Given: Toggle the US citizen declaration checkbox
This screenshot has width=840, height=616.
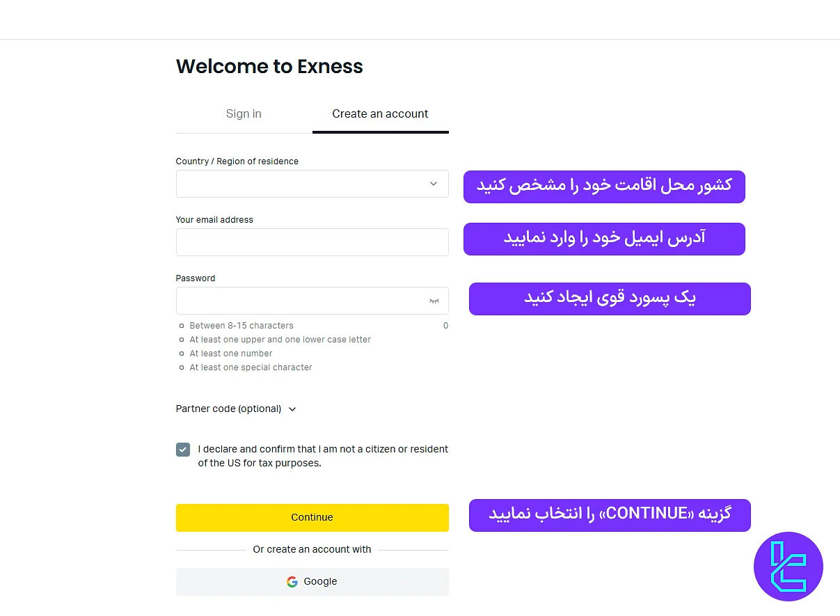Looking at the screenshot, I should (182, 450).
